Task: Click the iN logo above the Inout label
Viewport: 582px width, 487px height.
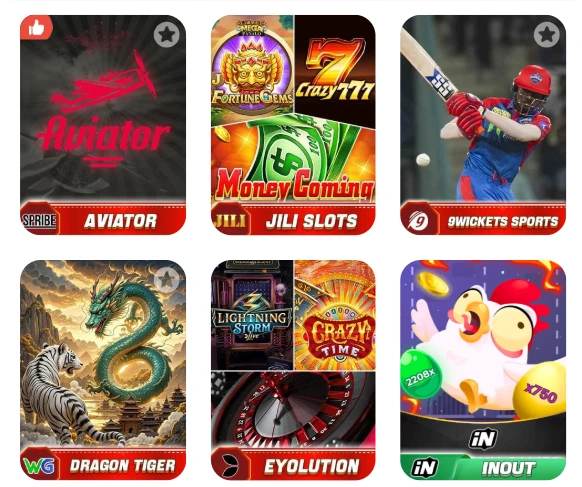Action: click(483, 438)
